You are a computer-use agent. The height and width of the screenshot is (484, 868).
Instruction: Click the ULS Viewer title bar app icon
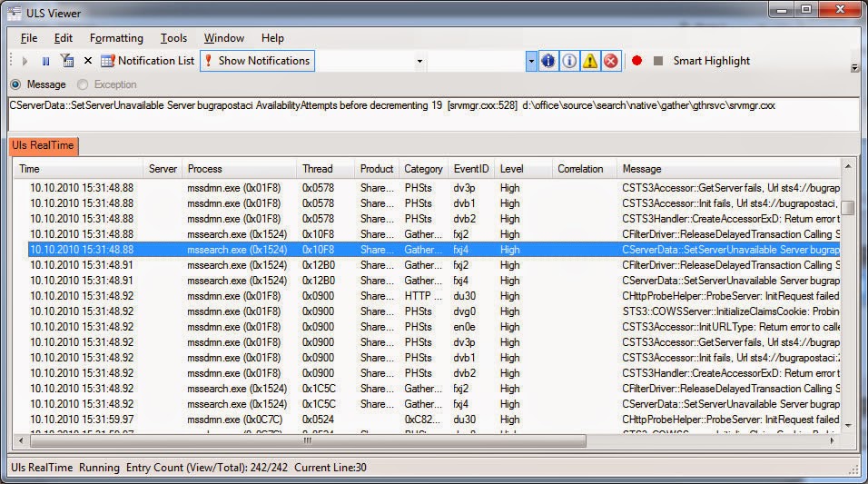[15, 14]
